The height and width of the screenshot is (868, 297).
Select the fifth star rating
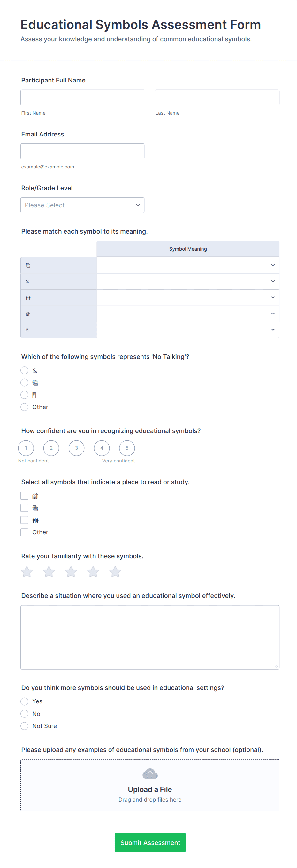(115, 571)
